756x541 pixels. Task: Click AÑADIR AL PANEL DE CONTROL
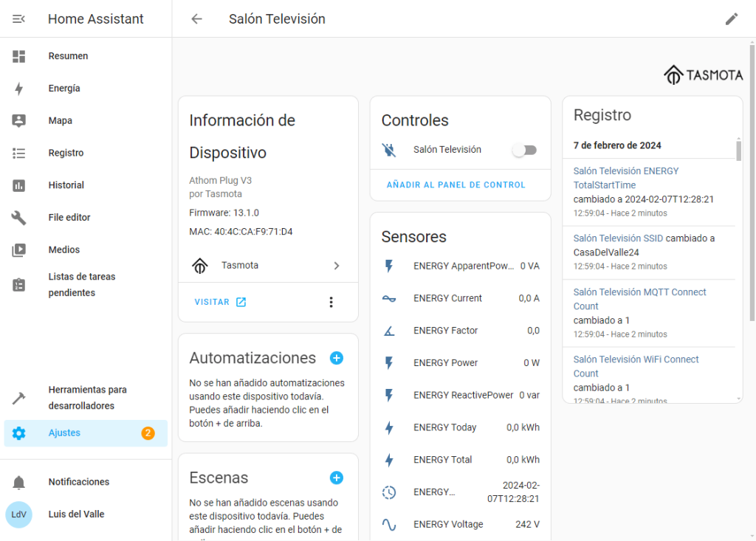tap(456, 185)
